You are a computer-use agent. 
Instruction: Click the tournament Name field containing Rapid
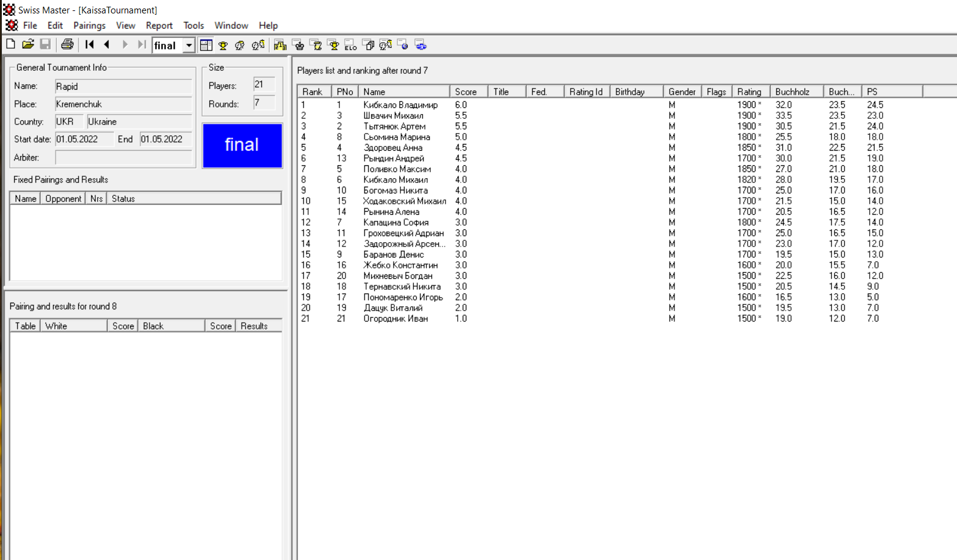(123, 87)
